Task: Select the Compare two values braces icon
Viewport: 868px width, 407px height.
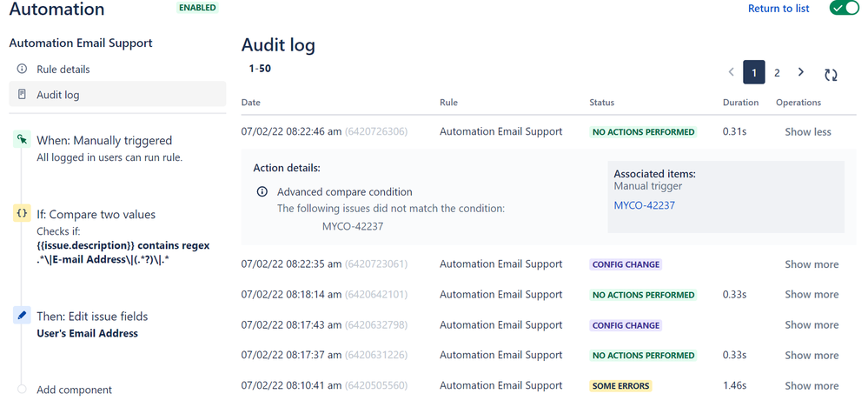Action: pos(21,213)
